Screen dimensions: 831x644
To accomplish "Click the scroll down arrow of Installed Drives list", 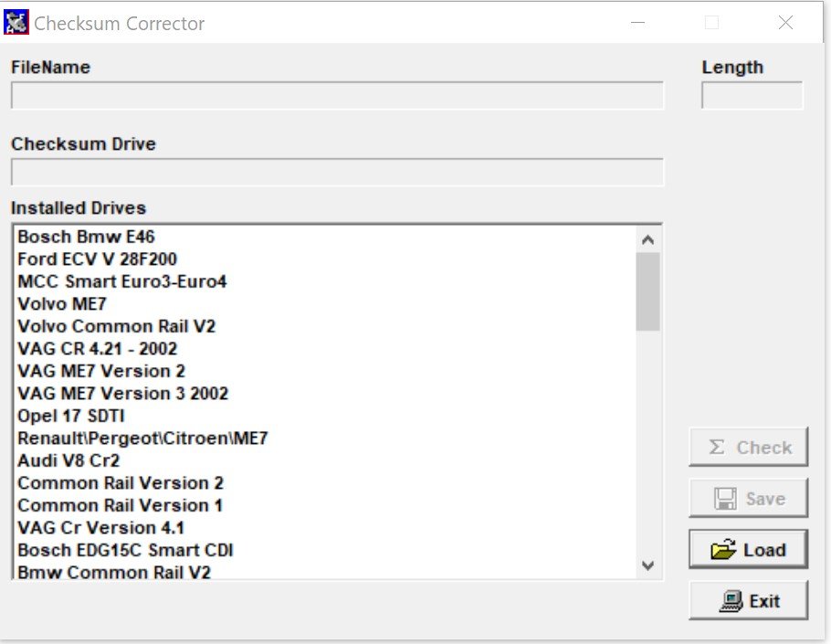I will [647, 565].
